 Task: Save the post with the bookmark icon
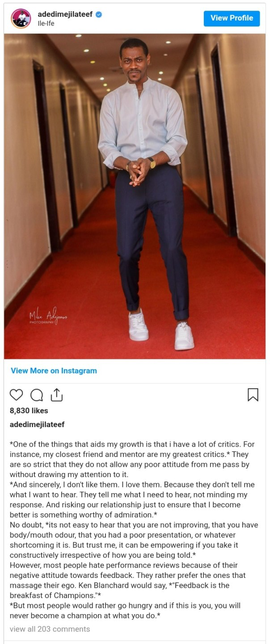tap(253, 395)
